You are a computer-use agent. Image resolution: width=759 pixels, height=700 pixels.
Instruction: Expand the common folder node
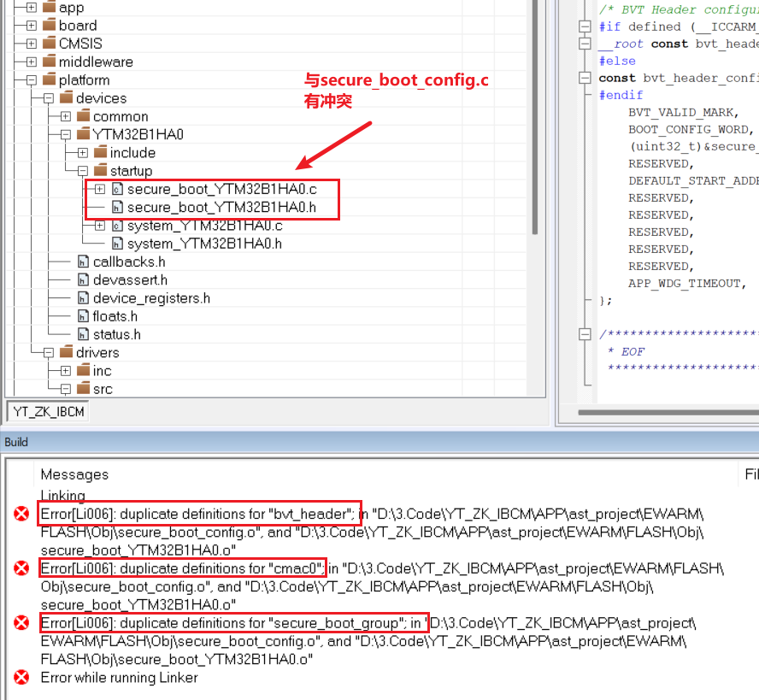(x=65, y=116)
